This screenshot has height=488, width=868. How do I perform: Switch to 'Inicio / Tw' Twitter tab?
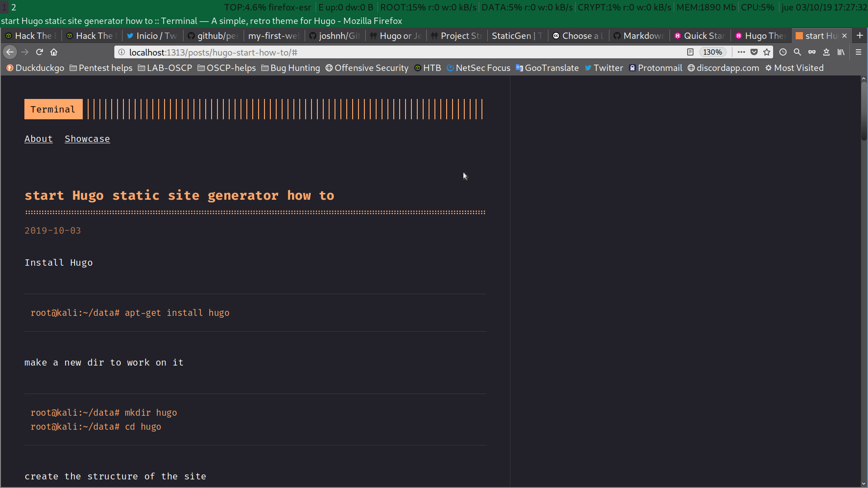coord(153,36)
